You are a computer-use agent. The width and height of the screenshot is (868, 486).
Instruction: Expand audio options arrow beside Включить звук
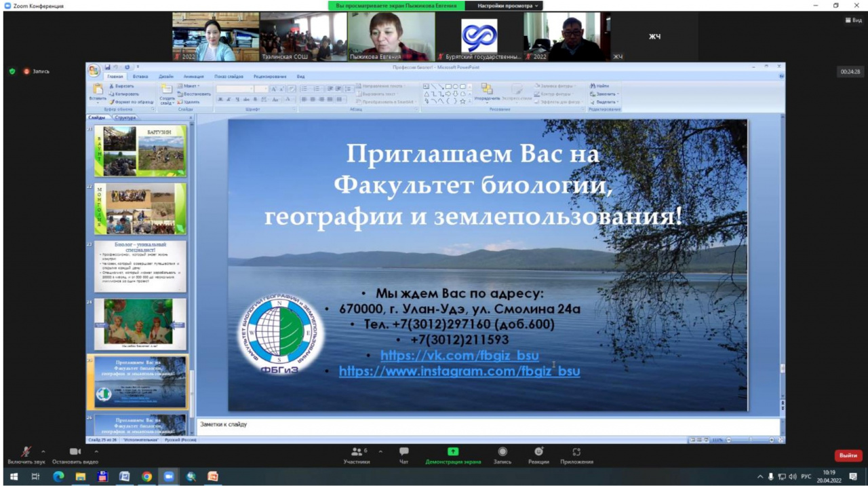pyautogui.click(x=43, y=451)
